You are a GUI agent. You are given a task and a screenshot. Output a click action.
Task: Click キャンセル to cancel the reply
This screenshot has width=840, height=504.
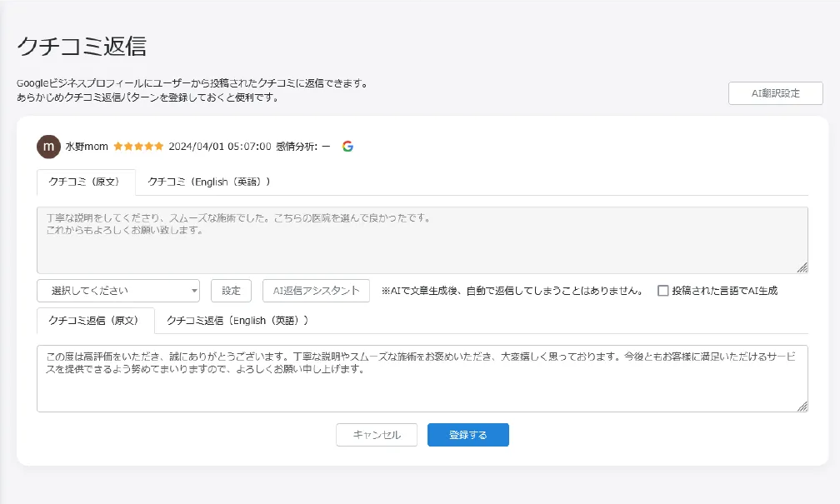point(377,434)
